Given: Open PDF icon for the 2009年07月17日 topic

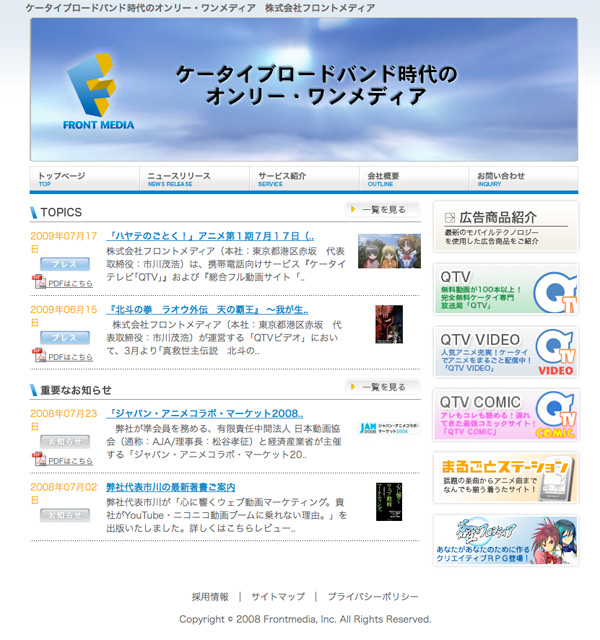Looking at the screenshot, I should pos(39,282).
